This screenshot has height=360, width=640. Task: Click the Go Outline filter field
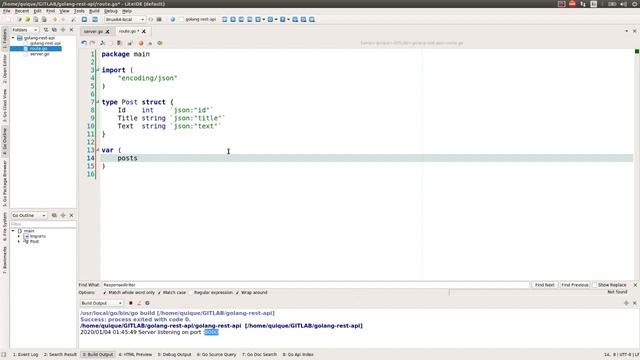43,224
